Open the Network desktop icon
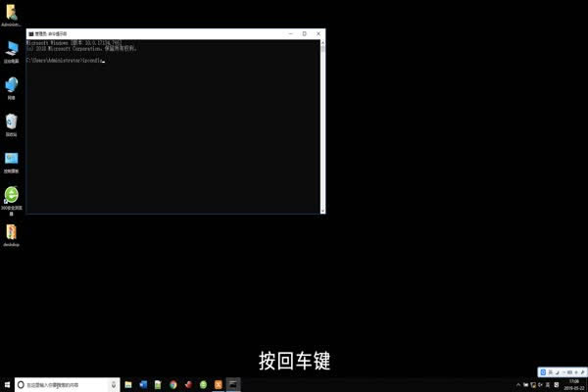This screenshot has width=588, height=392. click(x=12, y=84)
